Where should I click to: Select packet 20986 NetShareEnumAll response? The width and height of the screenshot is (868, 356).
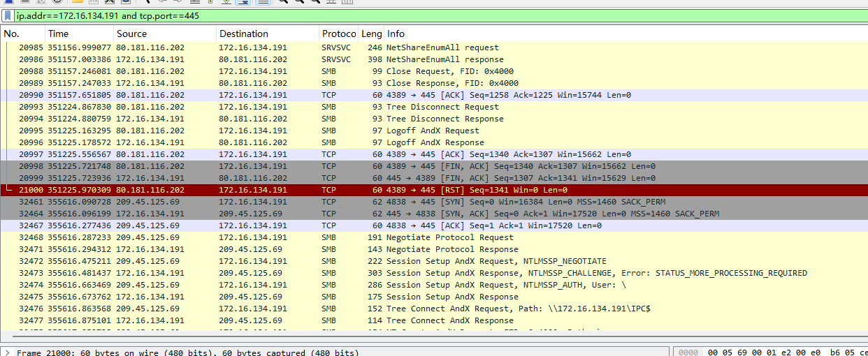[x=434, y=59]
